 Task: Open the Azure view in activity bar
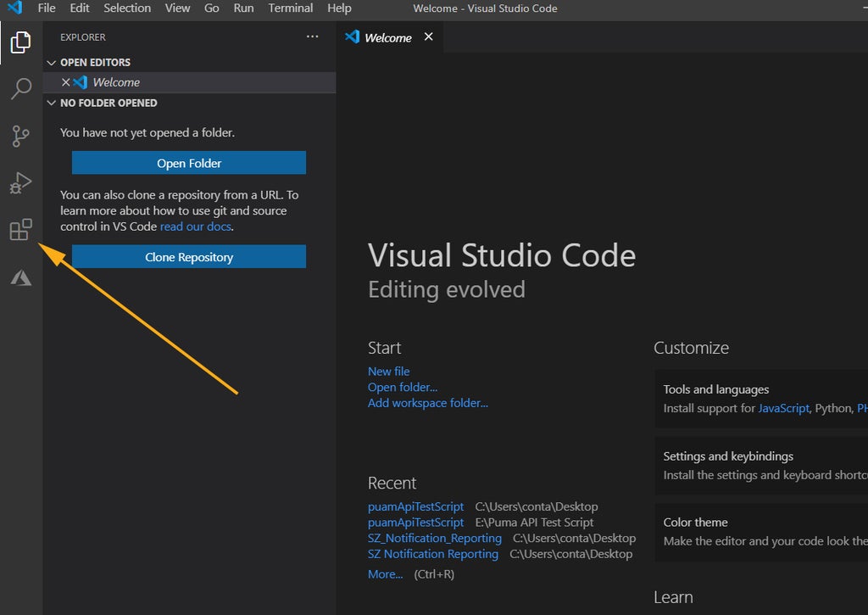(21, 277)
